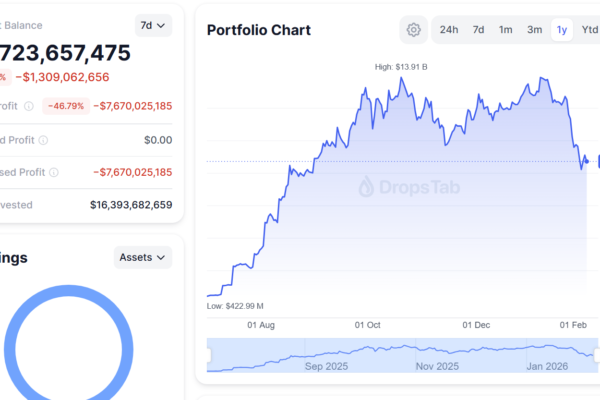
Task: Switch chart range to 24h
Action: [449, 30]
